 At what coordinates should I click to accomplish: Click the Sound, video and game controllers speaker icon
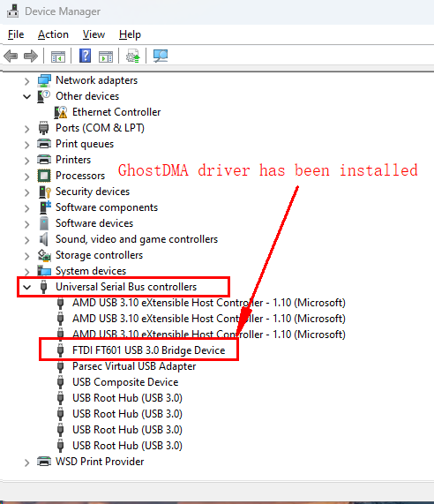point(44,239)
